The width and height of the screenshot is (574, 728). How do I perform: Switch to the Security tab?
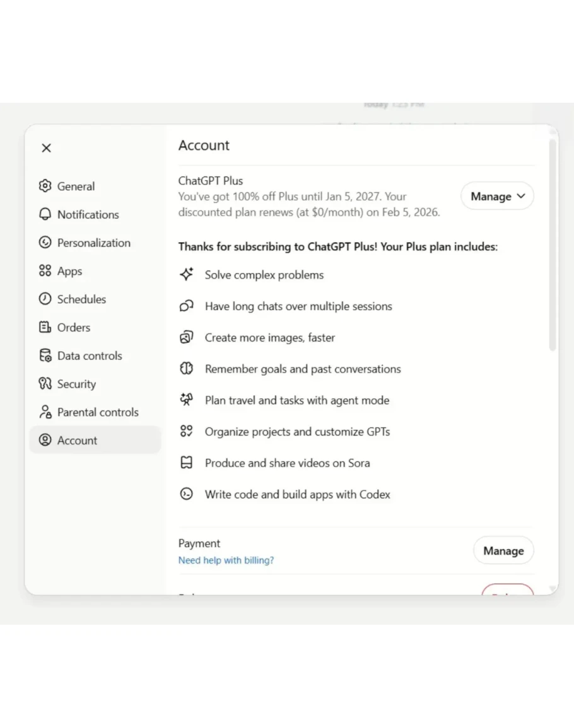pyautogui.click(x=95, y=383)
